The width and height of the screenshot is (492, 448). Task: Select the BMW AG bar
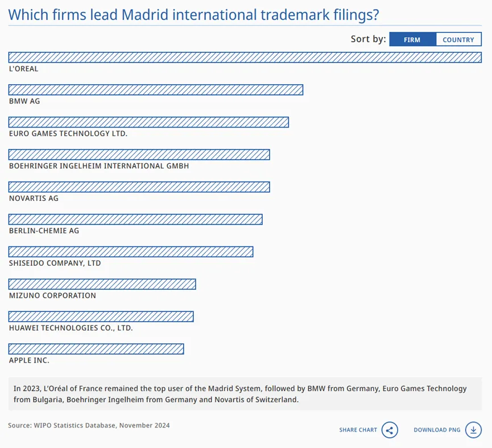(156, 90)
